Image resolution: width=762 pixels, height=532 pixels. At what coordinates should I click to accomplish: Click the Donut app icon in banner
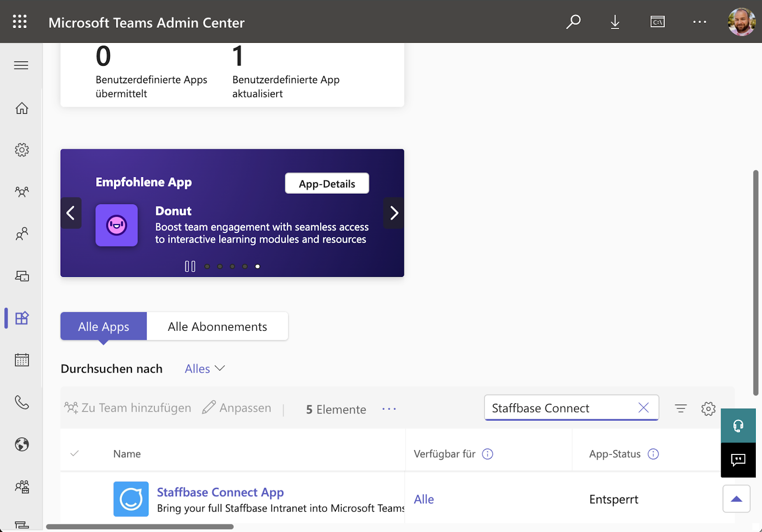pos(117,225)
